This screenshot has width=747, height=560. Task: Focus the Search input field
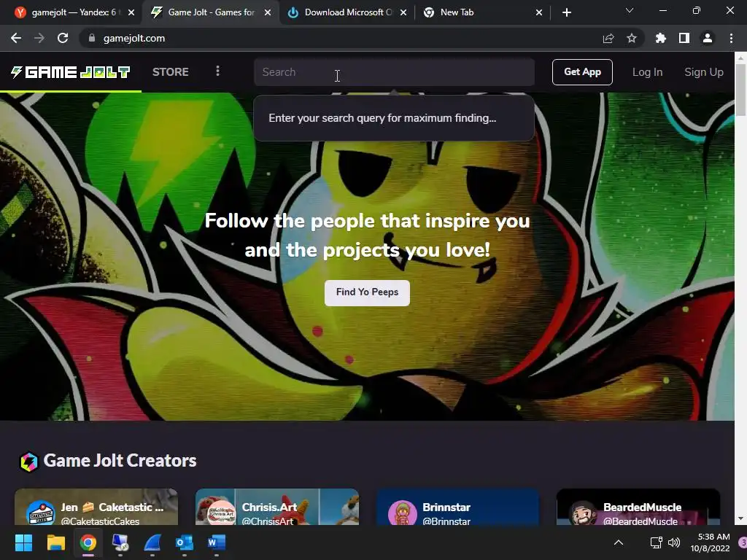pyautogui.click(x=394, y=72)
